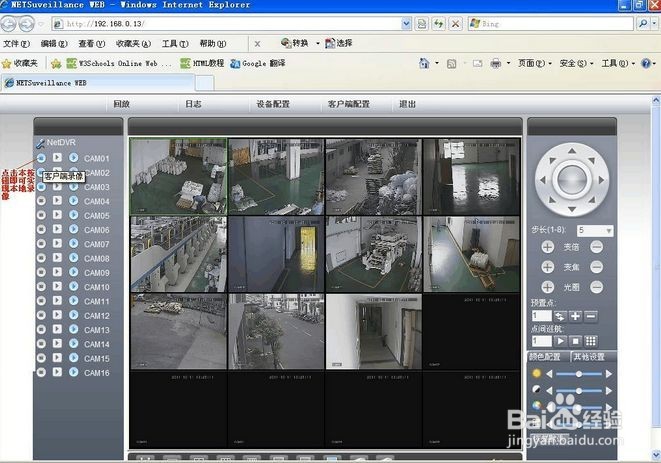This screenshot has height=463, width=661.
Task: Add preset point with plus button
Action: point(575,316)
